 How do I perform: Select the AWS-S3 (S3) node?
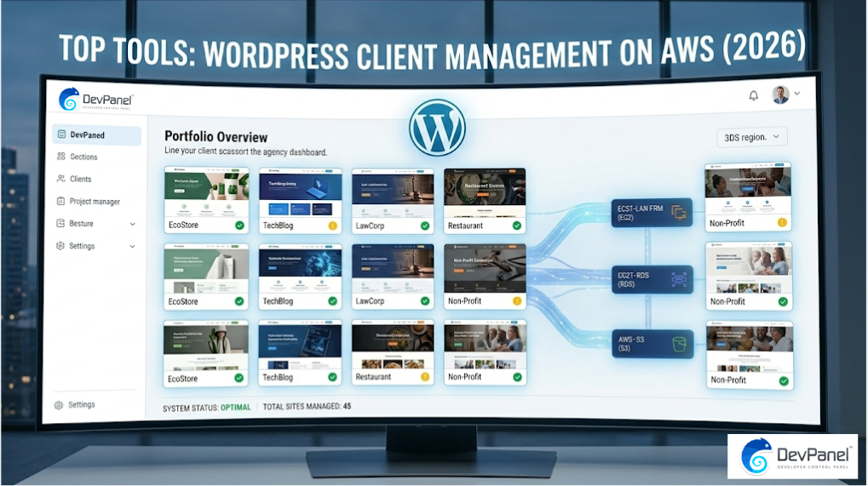652,345
